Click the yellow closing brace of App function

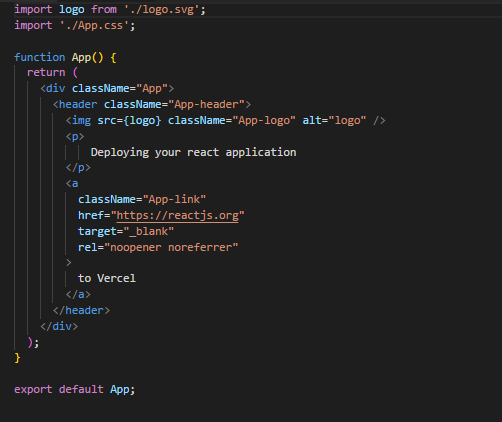pos(17,358)
